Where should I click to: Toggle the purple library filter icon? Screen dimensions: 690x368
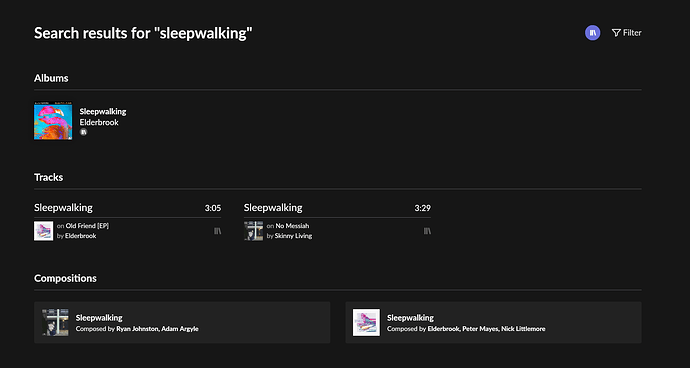[592, 33]
